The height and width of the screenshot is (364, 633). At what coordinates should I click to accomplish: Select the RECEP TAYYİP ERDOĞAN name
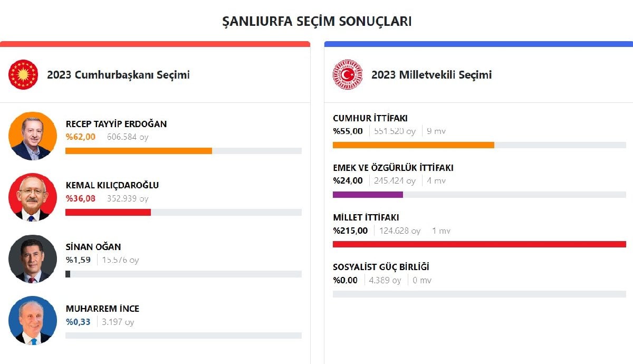tap(116, 124)
